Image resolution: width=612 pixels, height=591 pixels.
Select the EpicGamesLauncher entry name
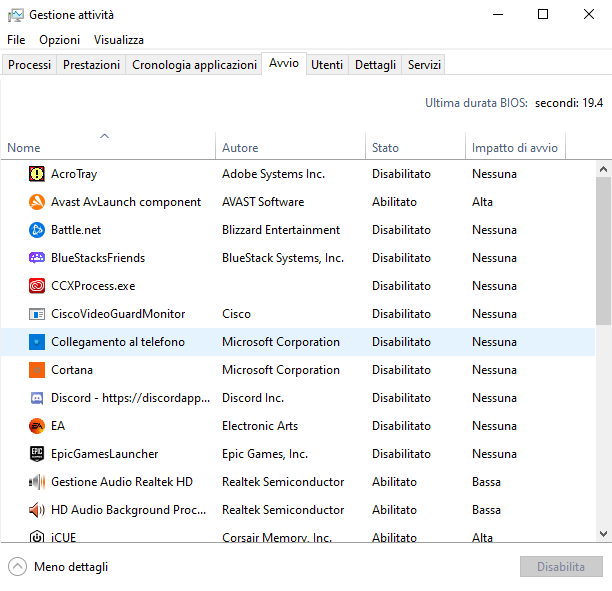[105, 454]
